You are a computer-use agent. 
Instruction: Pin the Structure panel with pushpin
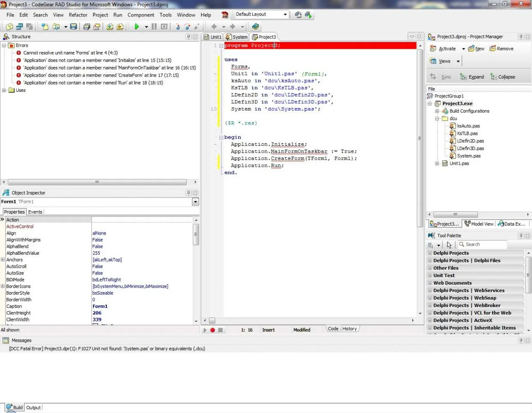(188, 37)
